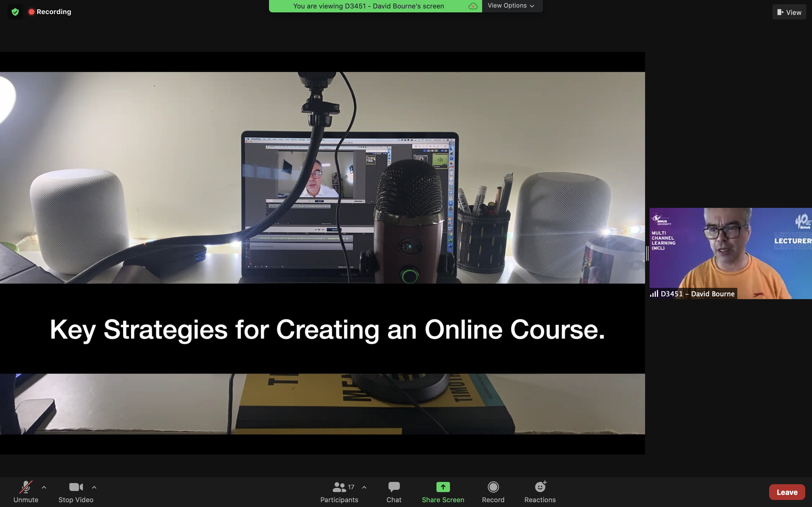Click the green encryption shield icon
The height and width of the screenshot is (507, 812).
15,12
